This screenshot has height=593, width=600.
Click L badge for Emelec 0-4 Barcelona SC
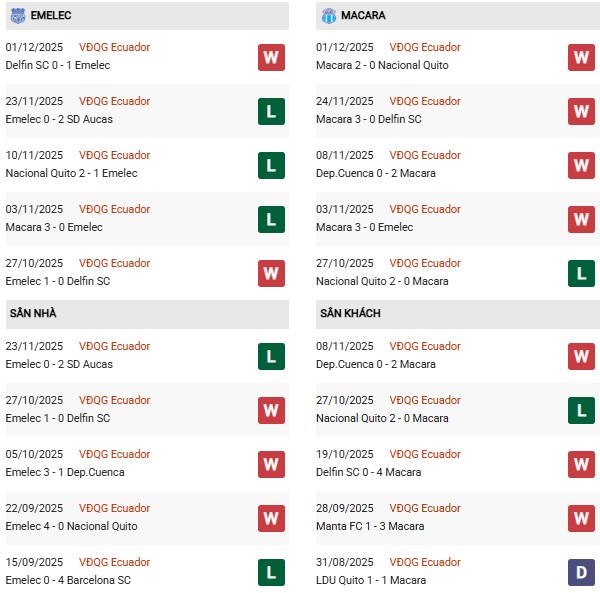tap(271, 572)
